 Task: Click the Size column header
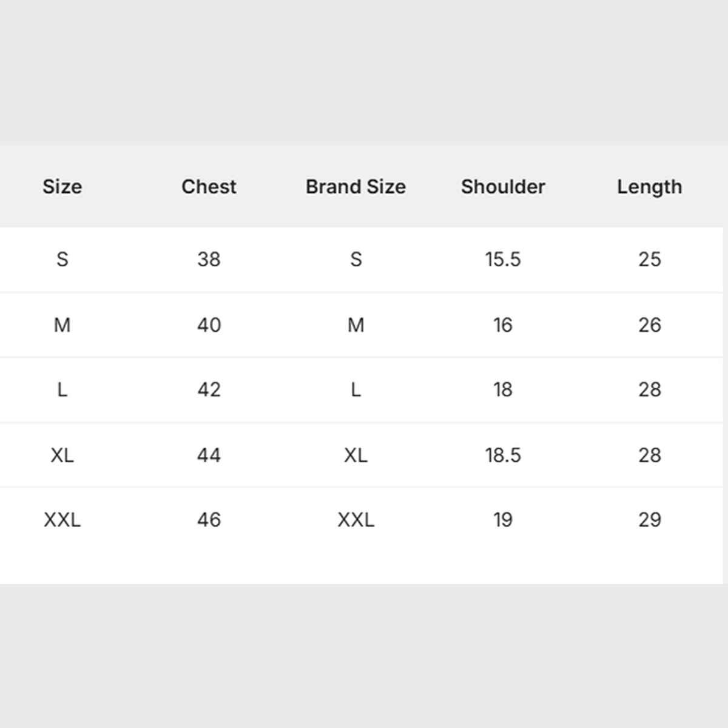(62, 187)
